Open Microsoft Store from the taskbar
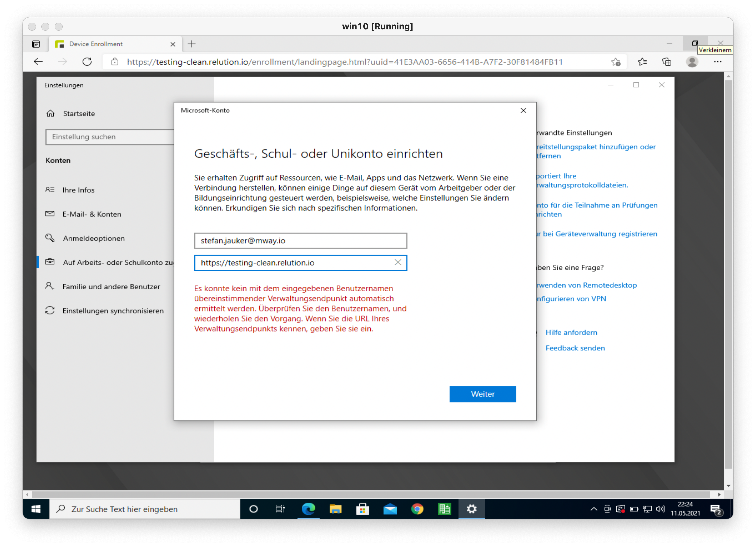 coord(362,509)
